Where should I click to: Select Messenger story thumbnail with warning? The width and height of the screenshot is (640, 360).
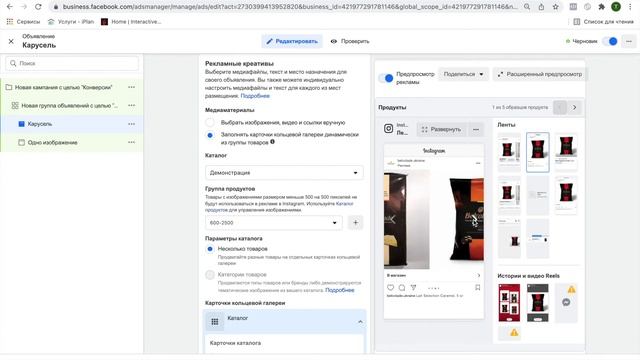[566, 303]
